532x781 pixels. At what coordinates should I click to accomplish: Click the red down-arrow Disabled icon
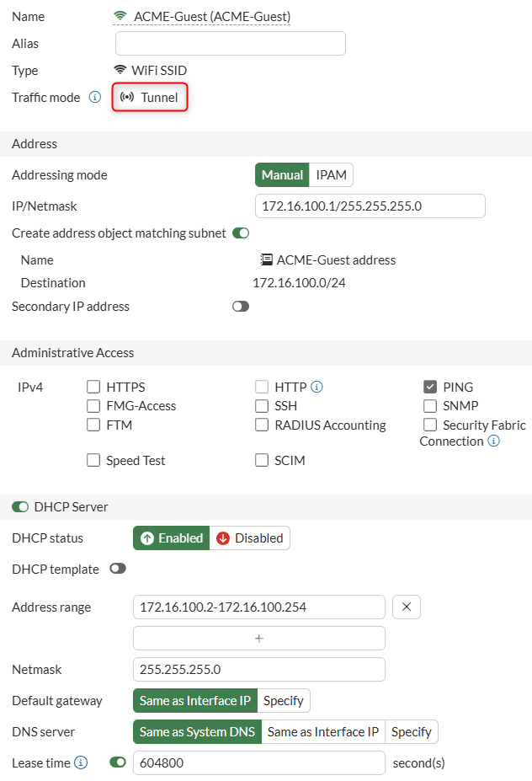[x=223, y=538]
